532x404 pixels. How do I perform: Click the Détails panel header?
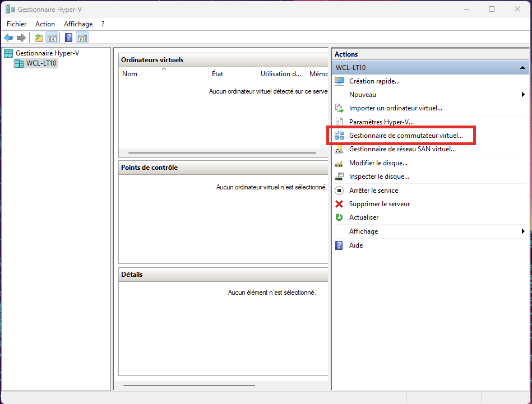(223, 275)
